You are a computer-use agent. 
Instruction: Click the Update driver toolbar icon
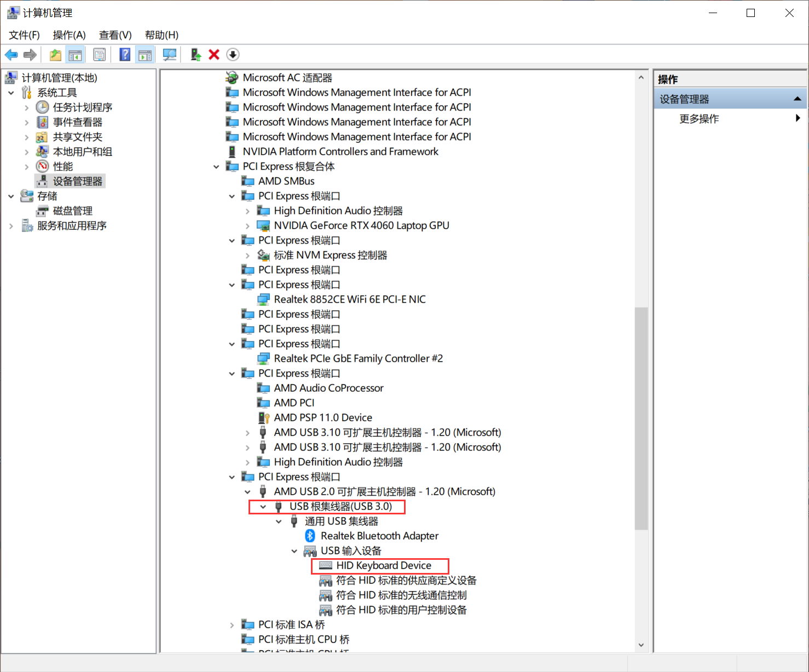tap(195, 55)
